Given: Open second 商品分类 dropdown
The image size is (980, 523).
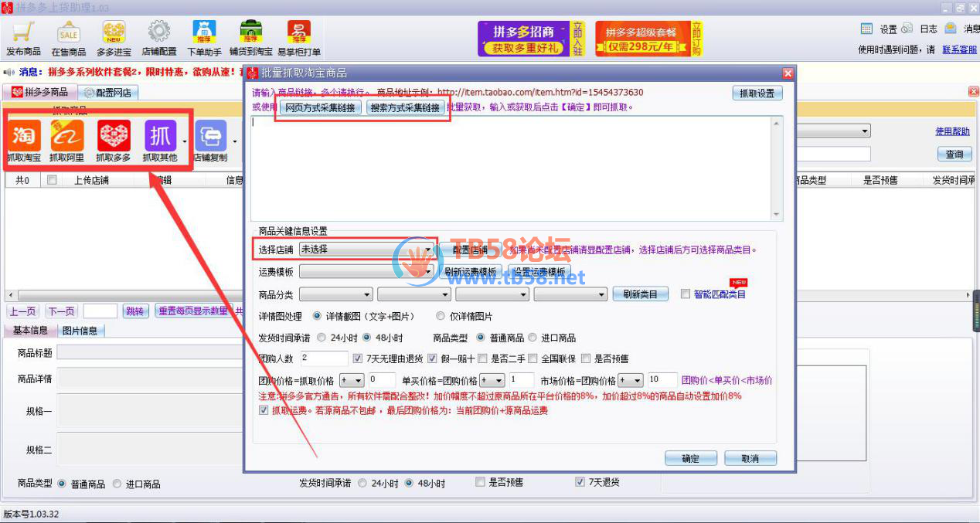Looking at the screenshot, I should pos(414,294).
